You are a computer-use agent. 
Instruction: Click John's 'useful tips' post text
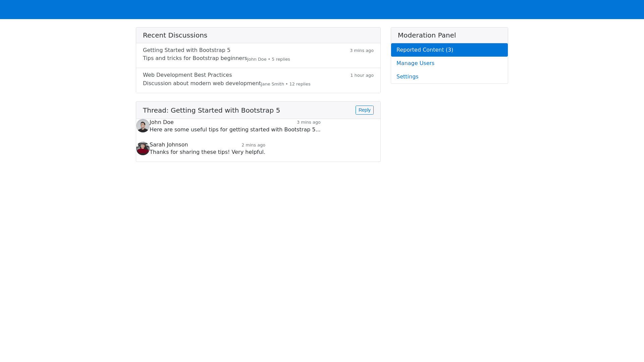tap(235, 130)
